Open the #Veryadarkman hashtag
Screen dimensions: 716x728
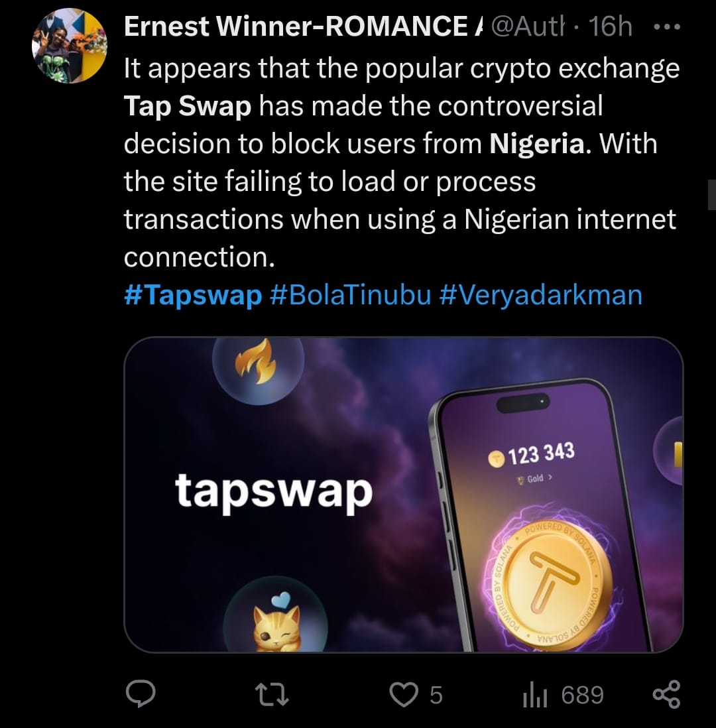tap(540, 295)
